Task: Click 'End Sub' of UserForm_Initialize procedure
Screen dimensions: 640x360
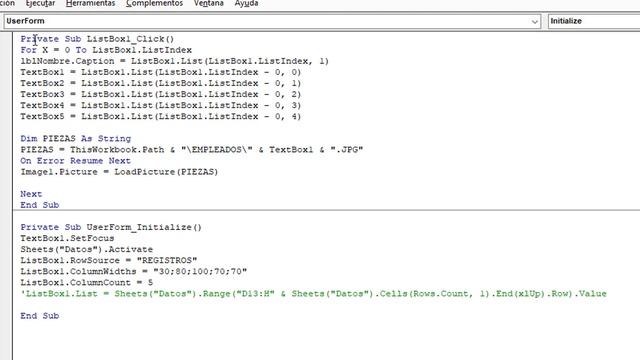Action: coord(40,316)
